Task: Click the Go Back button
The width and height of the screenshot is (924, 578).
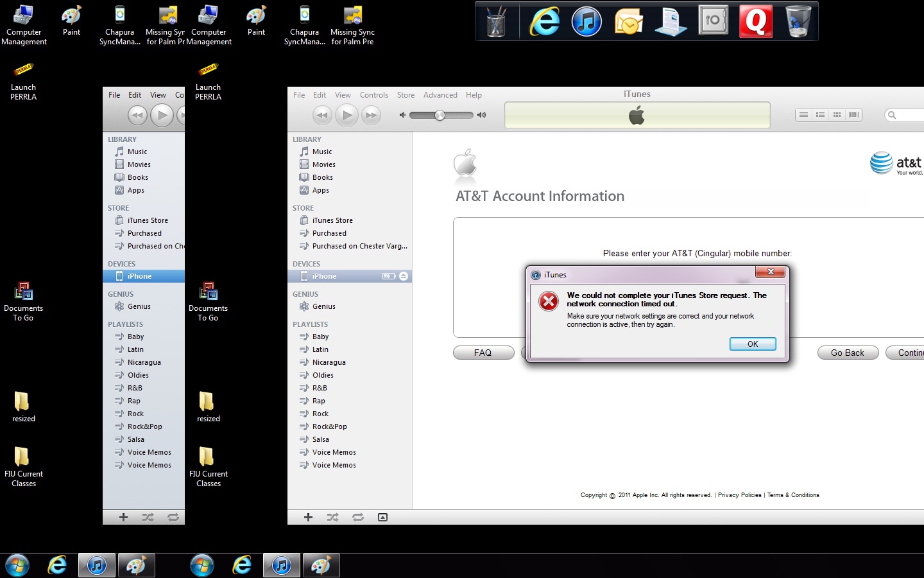Action: pos(848,353)
